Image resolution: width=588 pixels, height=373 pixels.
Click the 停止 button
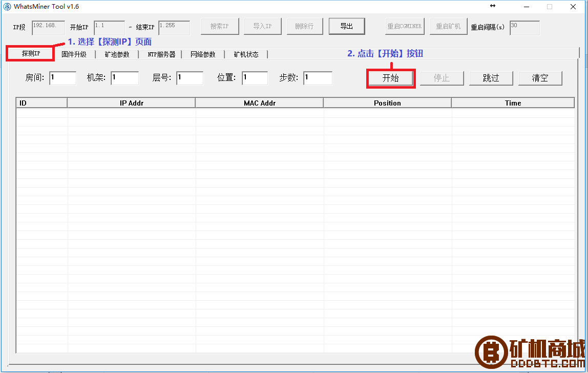pyautogui.click(x=442, y=78)
